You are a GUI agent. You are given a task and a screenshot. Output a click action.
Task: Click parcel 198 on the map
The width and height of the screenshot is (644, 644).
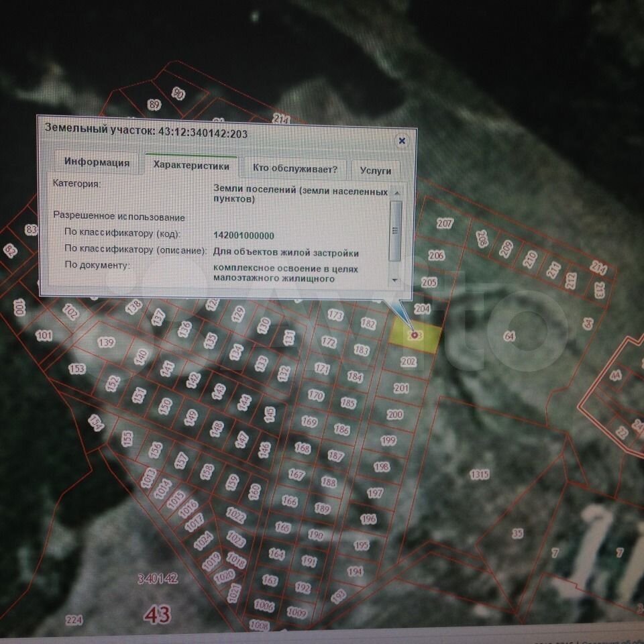click(x=382, y=467)
